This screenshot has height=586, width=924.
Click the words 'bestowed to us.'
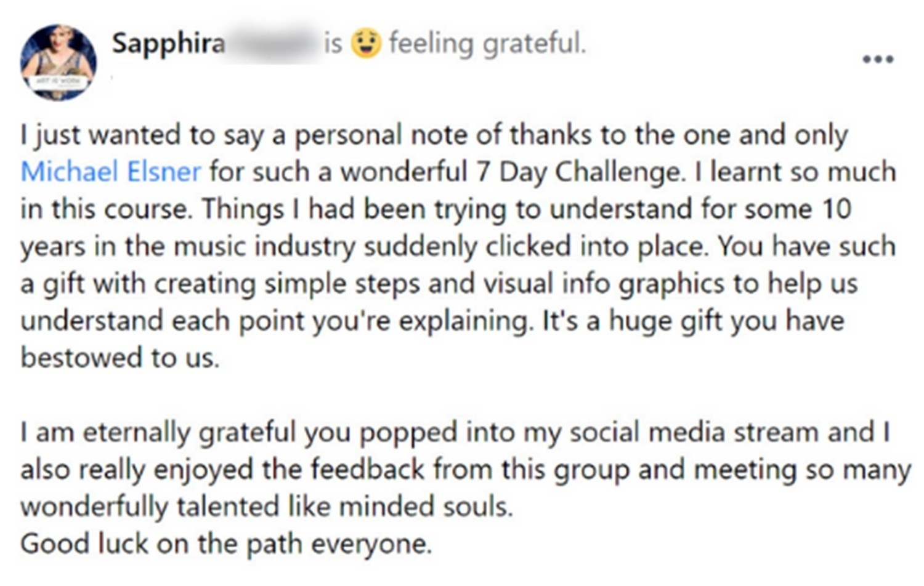click(120, 358)
